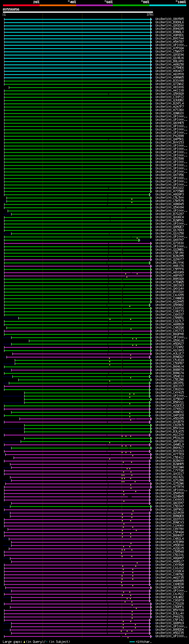The image size is (189, 644).
Task: Open hit UniRef100_B0CU22
Action: coord(170,188)
